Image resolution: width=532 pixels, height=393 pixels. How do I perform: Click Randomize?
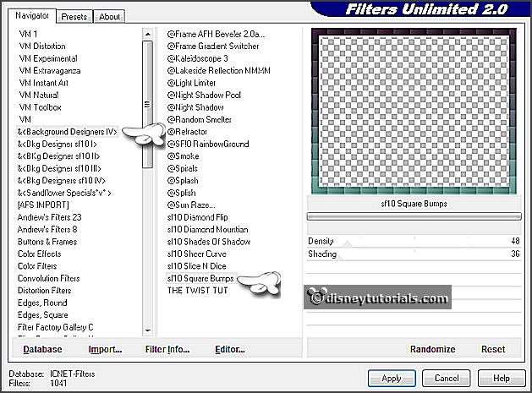[432, 349]
